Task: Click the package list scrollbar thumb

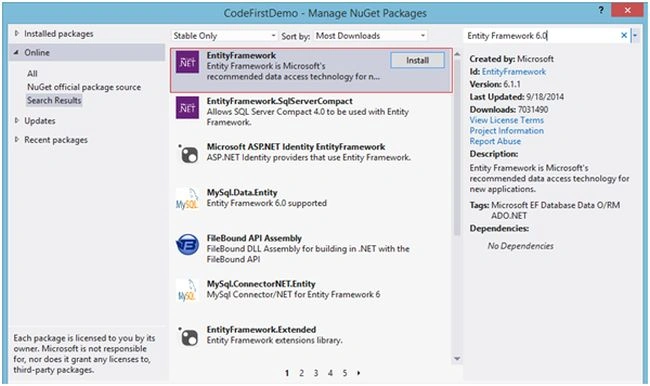Action: (x=457, y=147)
